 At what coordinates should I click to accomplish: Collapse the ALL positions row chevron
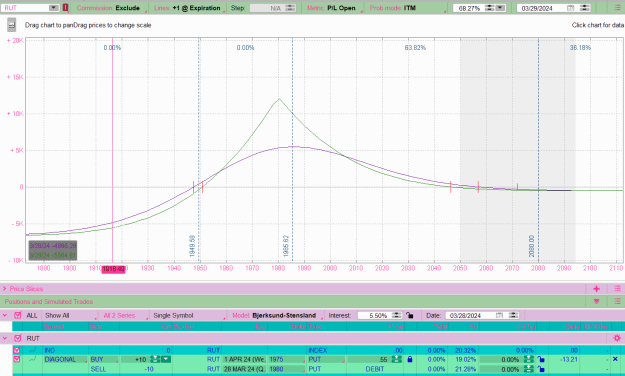5,315
